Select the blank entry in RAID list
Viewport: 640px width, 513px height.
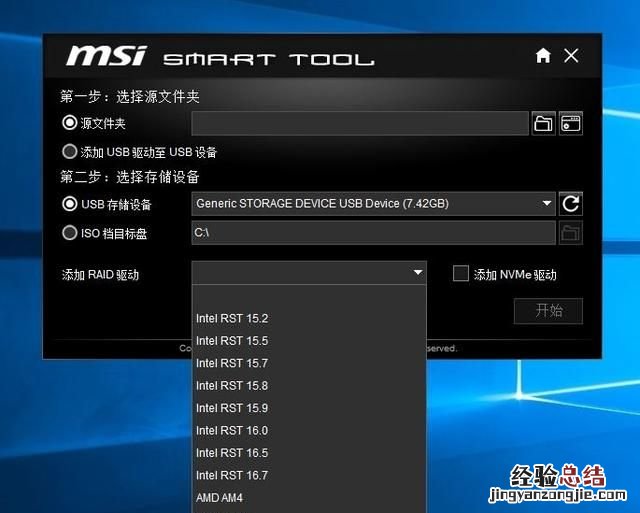click(x=309, y=296)
